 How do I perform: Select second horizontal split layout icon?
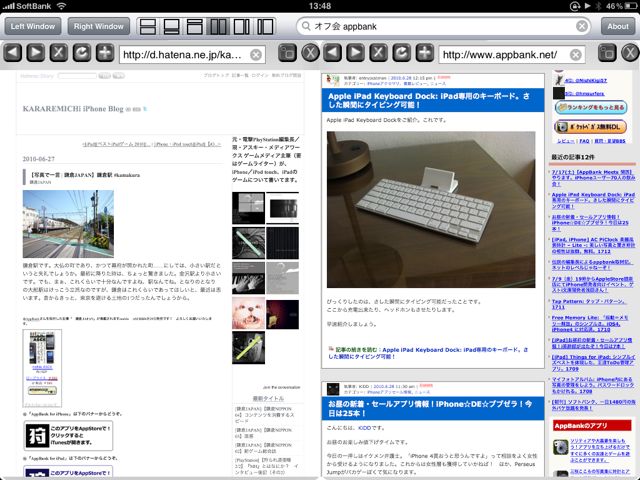tap(171, 27)
